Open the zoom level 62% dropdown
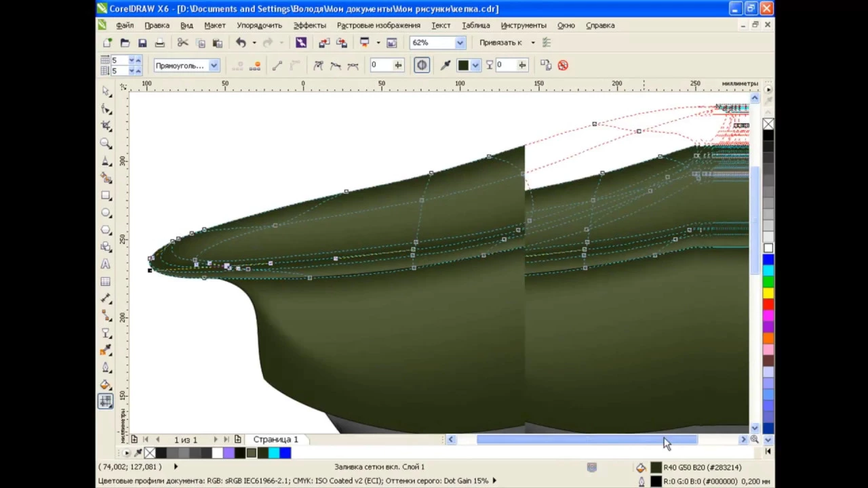868x488 pixels. (460, 43)
